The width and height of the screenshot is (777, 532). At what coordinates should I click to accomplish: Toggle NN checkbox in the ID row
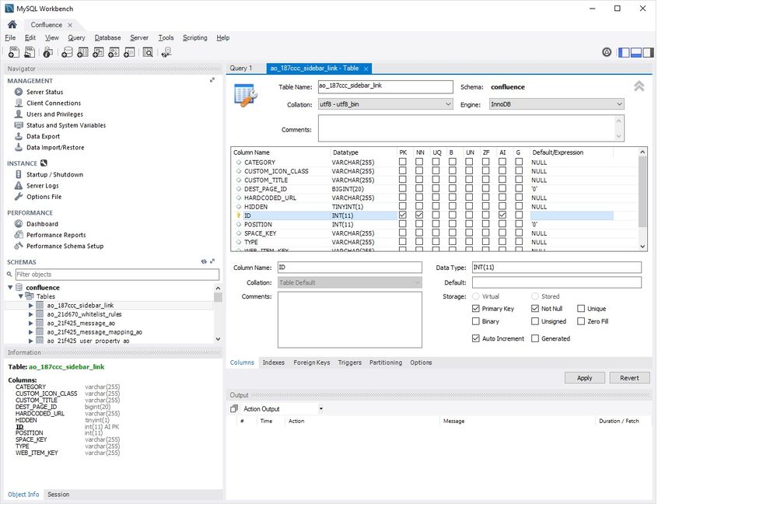tap(419, 215)
